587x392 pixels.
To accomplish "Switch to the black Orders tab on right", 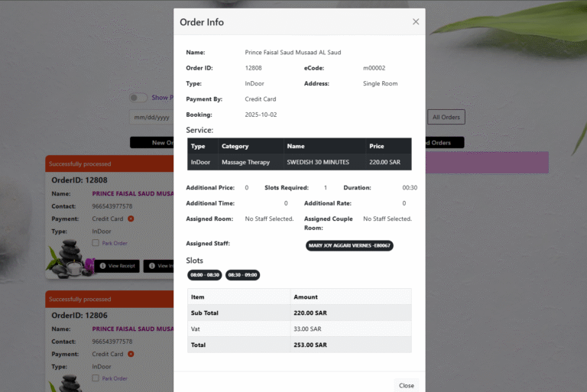I will pyautogui.click(x=444, y=143).
